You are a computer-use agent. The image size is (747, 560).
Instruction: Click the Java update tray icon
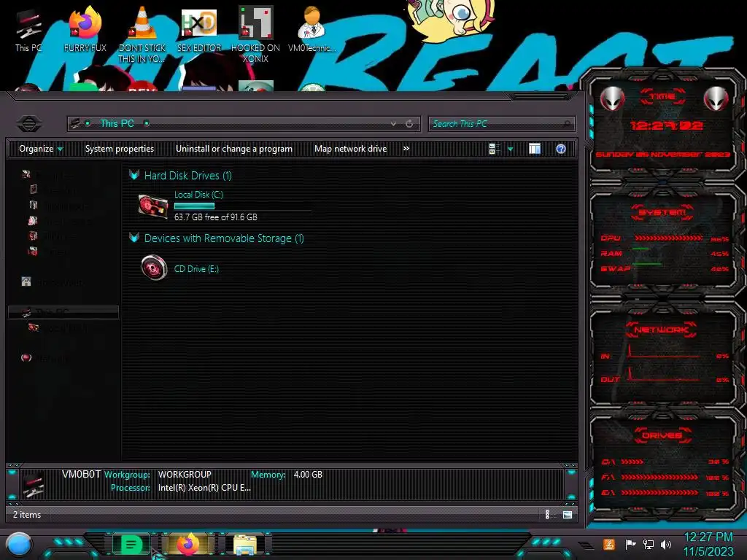click(x=609, y=544)
